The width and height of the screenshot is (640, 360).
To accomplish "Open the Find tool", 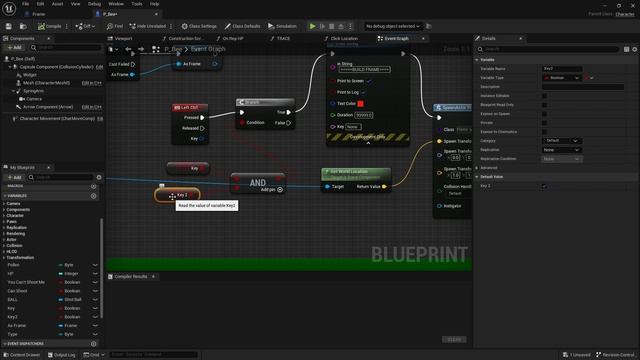I will [115, 26].
